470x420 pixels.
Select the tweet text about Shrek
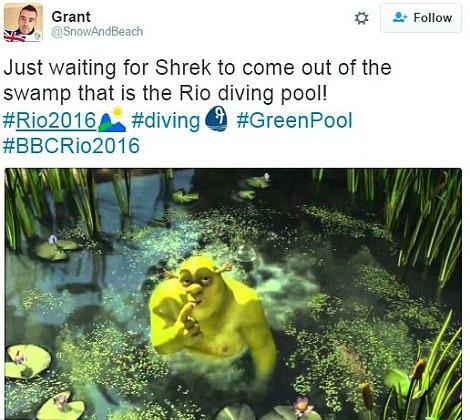point(197,80)
